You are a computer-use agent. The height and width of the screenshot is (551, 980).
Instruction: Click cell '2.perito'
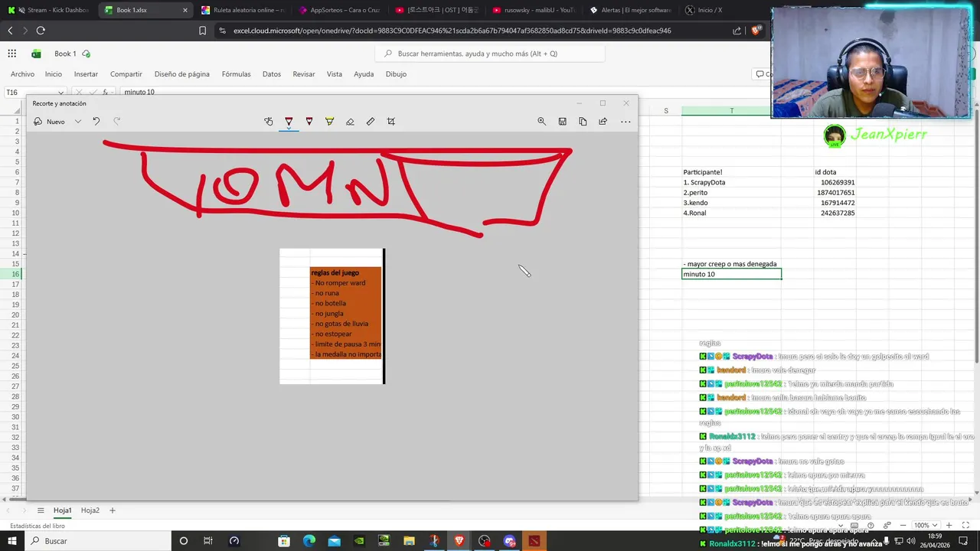click(731, 193)
